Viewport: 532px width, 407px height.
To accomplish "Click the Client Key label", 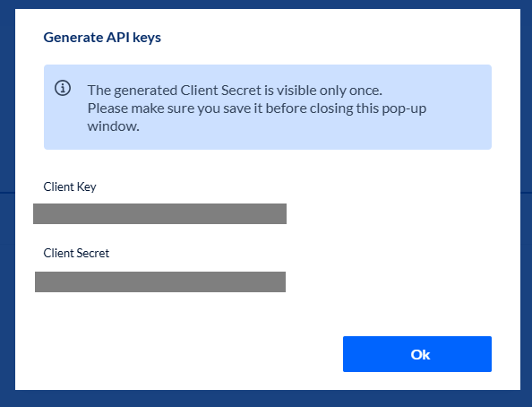I will [70, 186].
